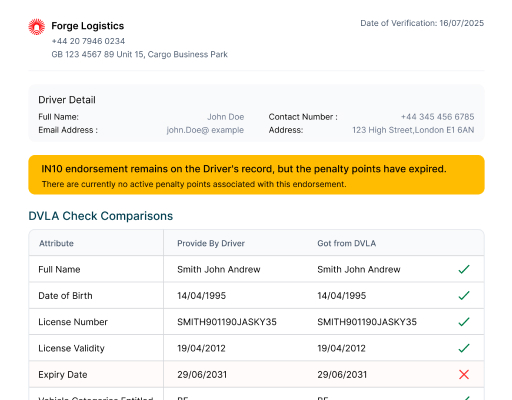Click driver-provided 14/04/1995 cell
Image resolution: width=512 pixels, height=400 pixels.
202,296
